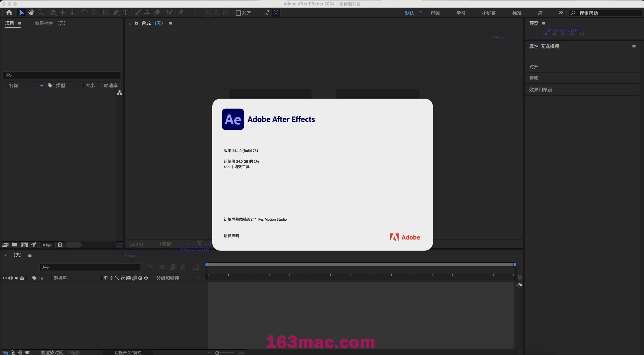Viewport: 644px width, 355px height.
Task: Select the Clone Stamp tool
Action: tap(147, 13)
